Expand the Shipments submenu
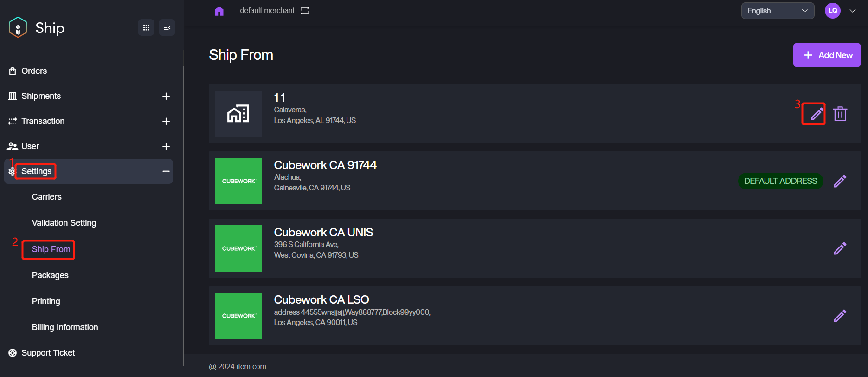The image size is (868, 377). (x=166, y=96)
